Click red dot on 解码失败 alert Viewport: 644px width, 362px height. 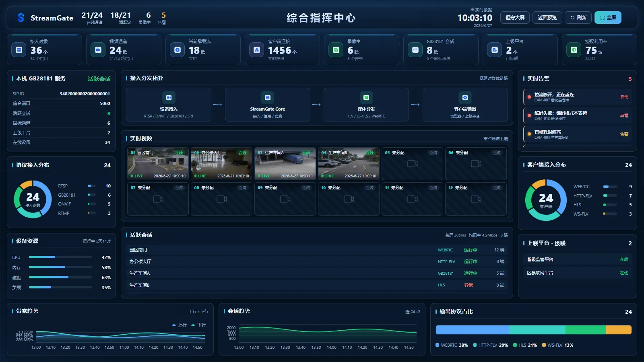[x=529, y=115]
